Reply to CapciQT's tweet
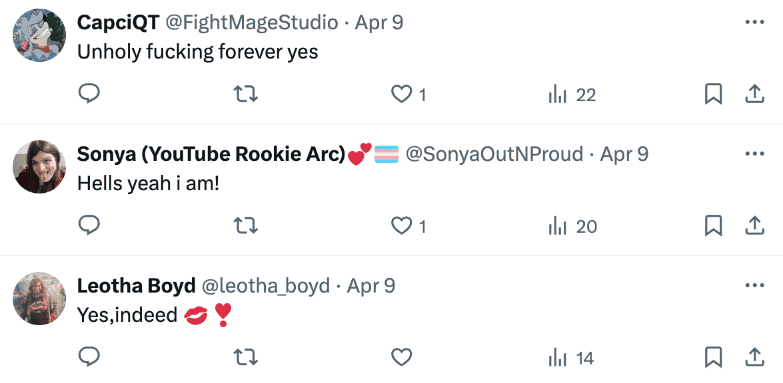The image size is (783, 383). tap(89, 93)
